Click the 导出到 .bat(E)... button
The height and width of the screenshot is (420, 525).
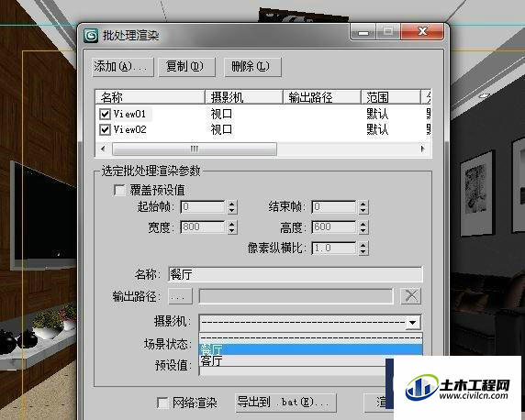click(285, 402)
